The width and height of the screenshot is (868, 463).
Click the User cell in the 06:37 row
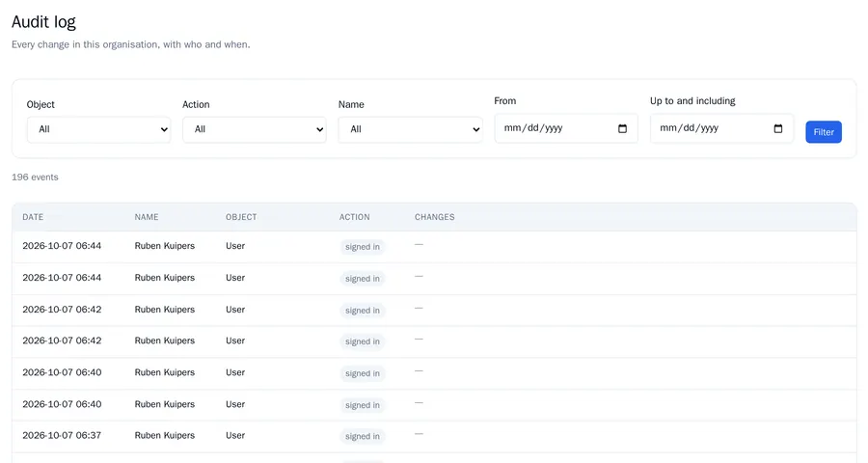tap(235, 435)
